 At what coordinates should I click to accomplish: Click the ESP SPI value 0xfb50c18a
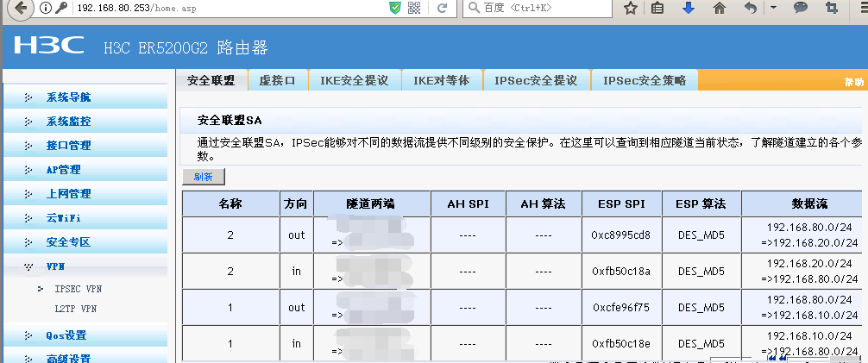point(621,271)
